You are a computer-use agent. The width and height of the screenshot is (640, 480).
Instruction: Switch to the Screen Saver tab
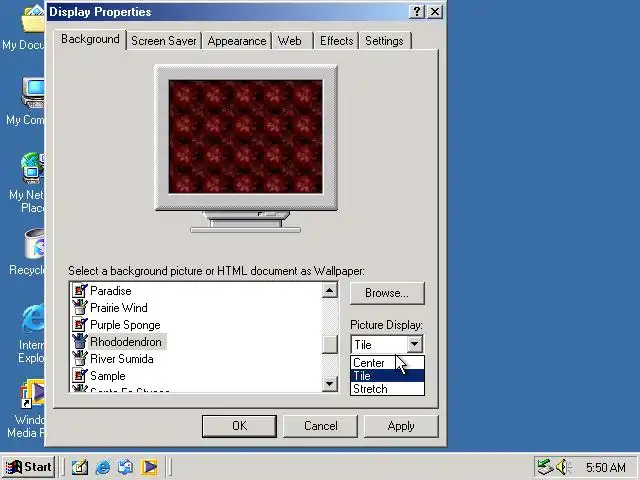tap(164, 41)
